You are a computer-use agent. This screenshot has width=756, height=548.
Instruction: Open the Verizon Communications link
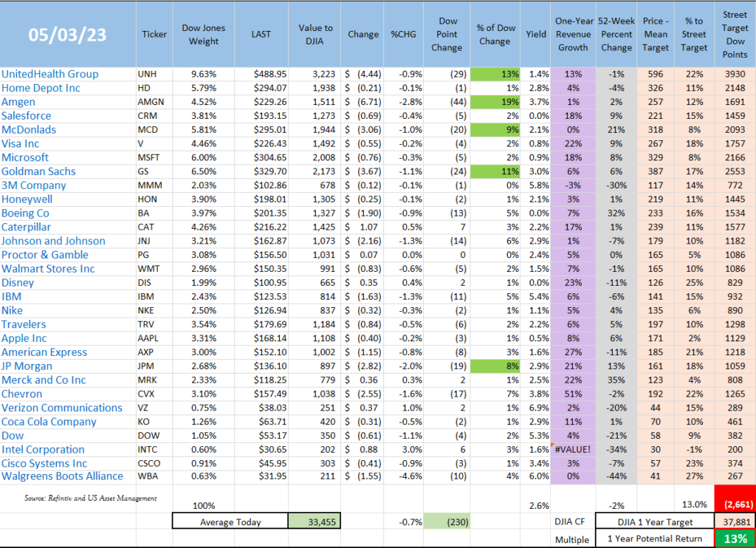[x=62, y=408]
